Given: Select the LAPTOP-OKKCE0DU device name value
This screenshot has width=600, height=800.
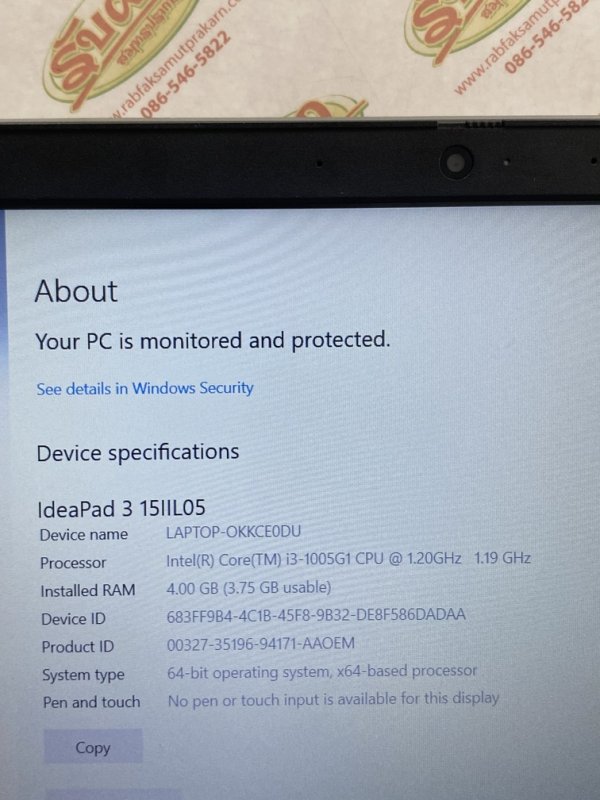Looking at the screenshot, I should coord(234,532).
